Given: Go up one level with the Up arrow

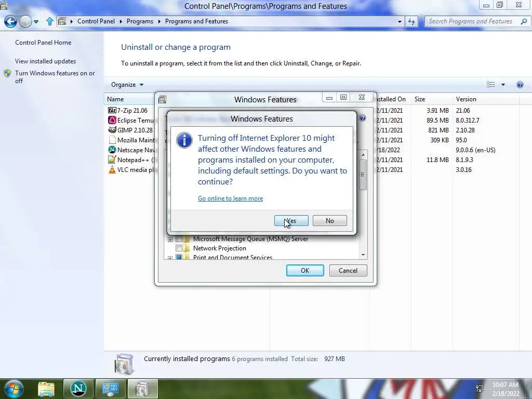Looking at the screenshot, I should click(x=49, y=21).
